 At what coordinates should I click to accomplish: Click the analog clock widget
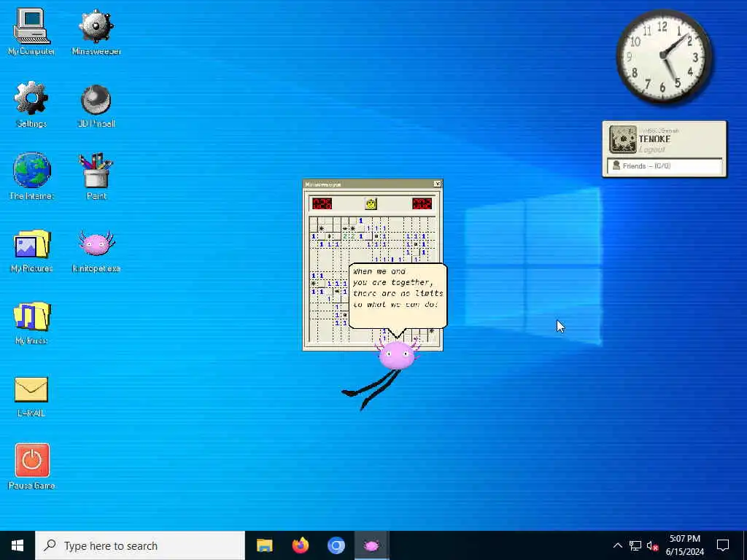click(664, 56)
